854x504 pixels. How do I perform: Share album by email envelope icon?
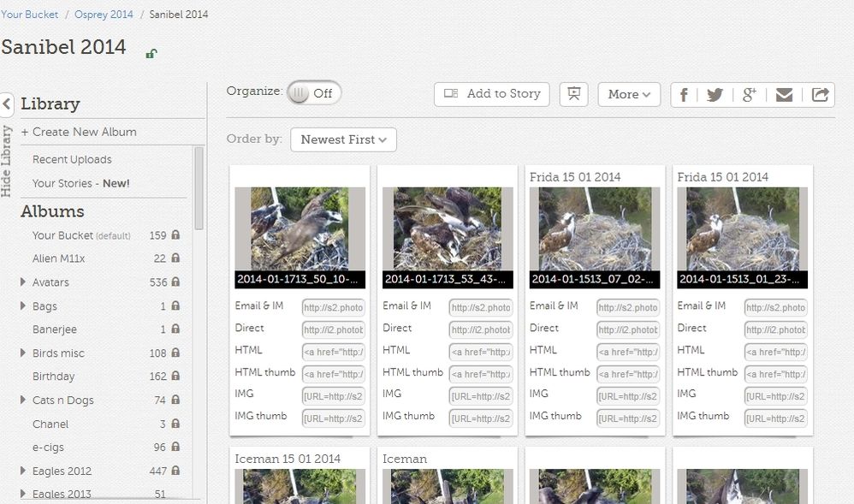click(785, 95)
